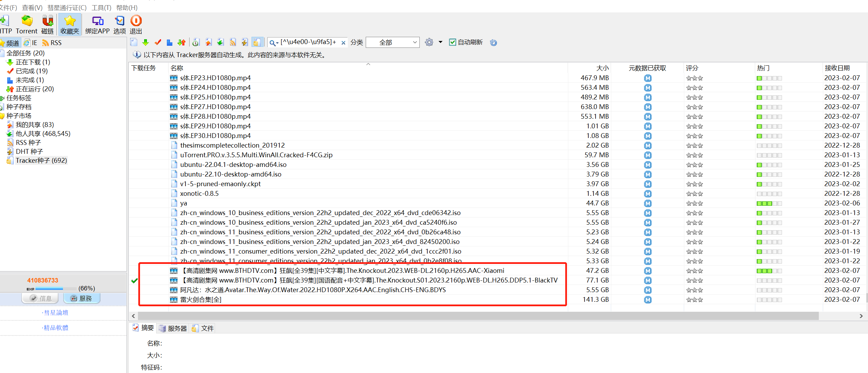Click the settings gear icon in filter bar
Viewport: 868px width, 373px height.
pyautogui.click(x=429, y=42)
